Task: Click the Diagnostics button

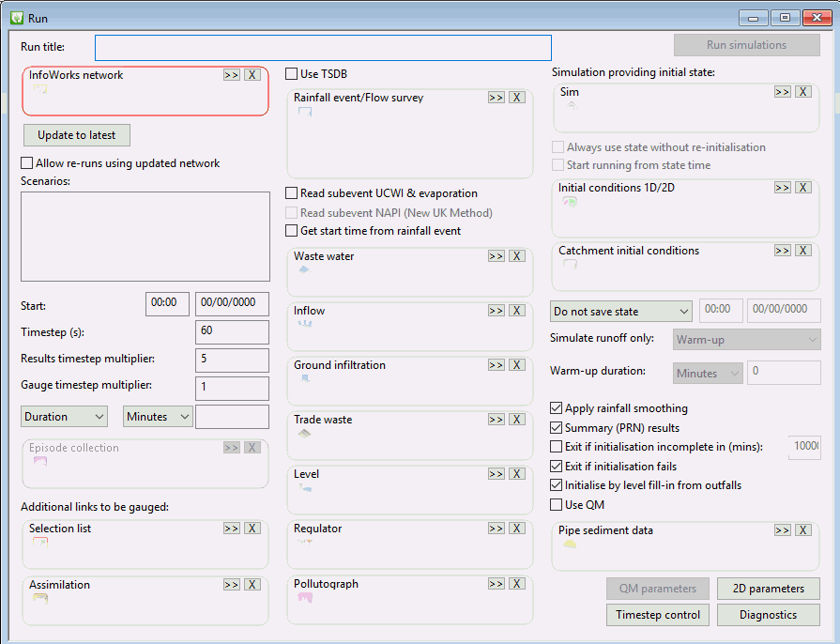Action: pos(769,615)
